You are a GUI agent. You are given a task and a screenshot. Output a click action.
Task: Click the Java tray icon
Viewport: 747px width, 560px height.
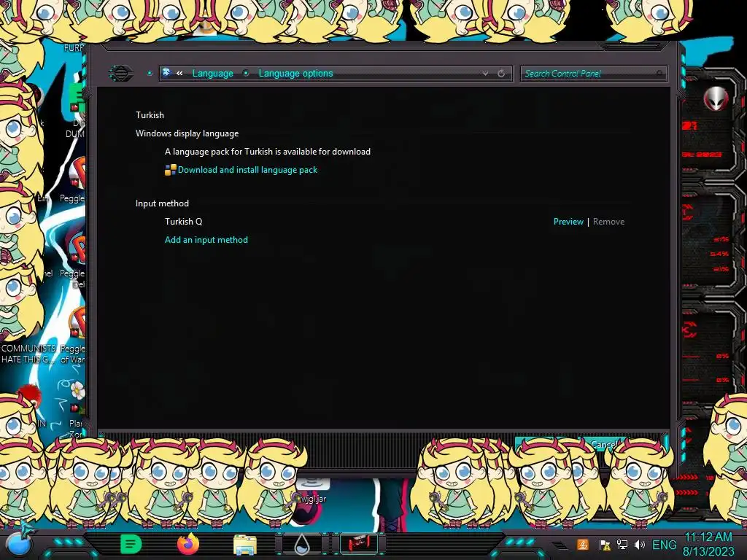point(582,545)
